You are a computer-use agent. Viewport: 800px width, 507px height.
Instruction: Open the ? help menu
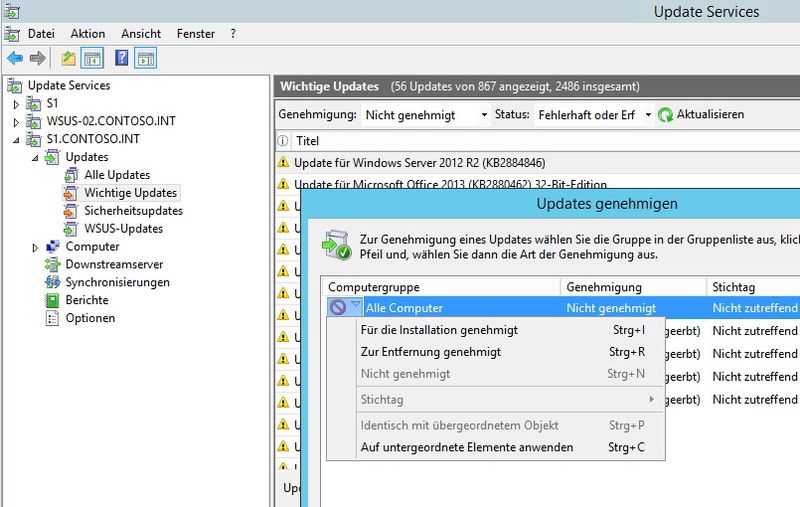pyautogui.click(x=233, y=34)
